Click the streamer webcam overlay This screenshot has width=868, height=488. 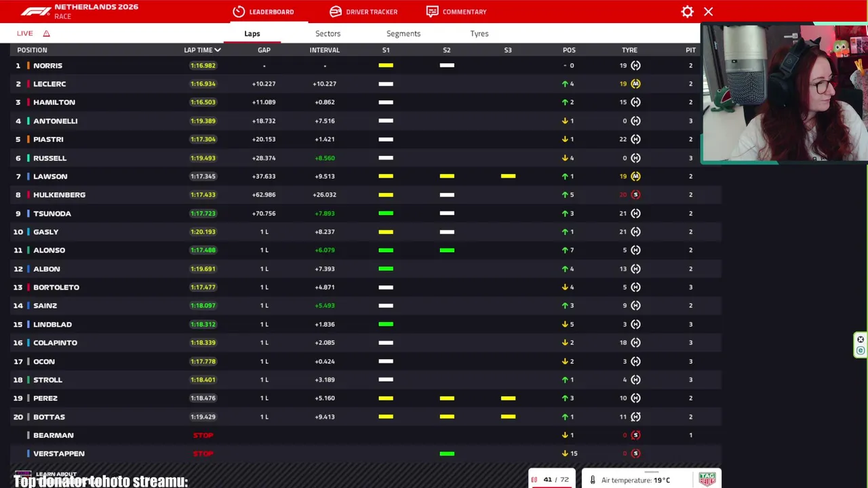pos(784,94)
